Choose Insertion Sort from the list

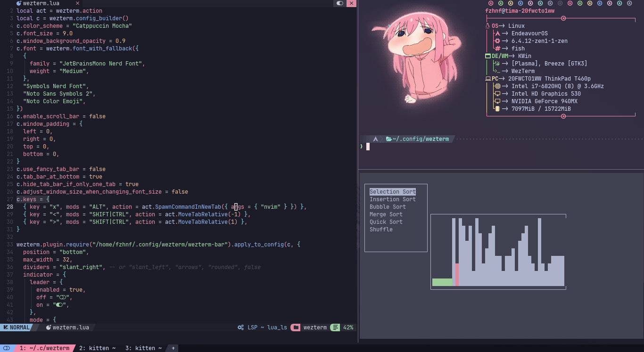393,199
